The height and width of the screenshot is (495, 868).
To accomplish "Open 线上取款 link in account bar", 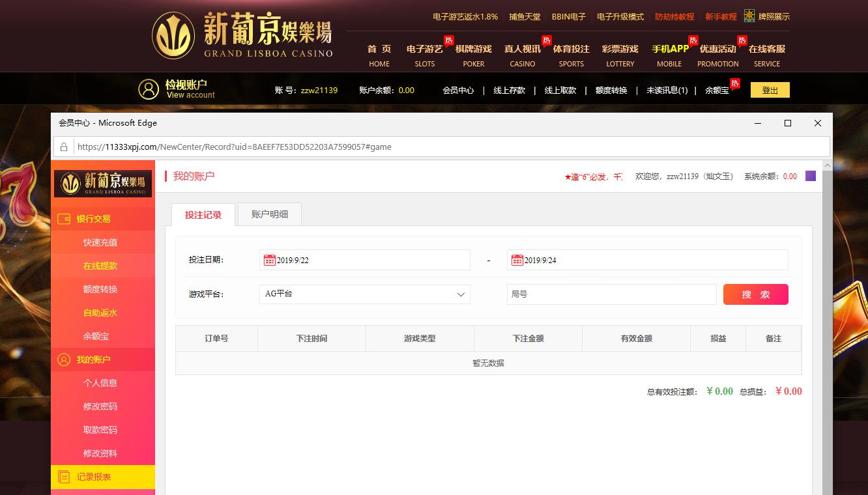I will pos(560,91).
